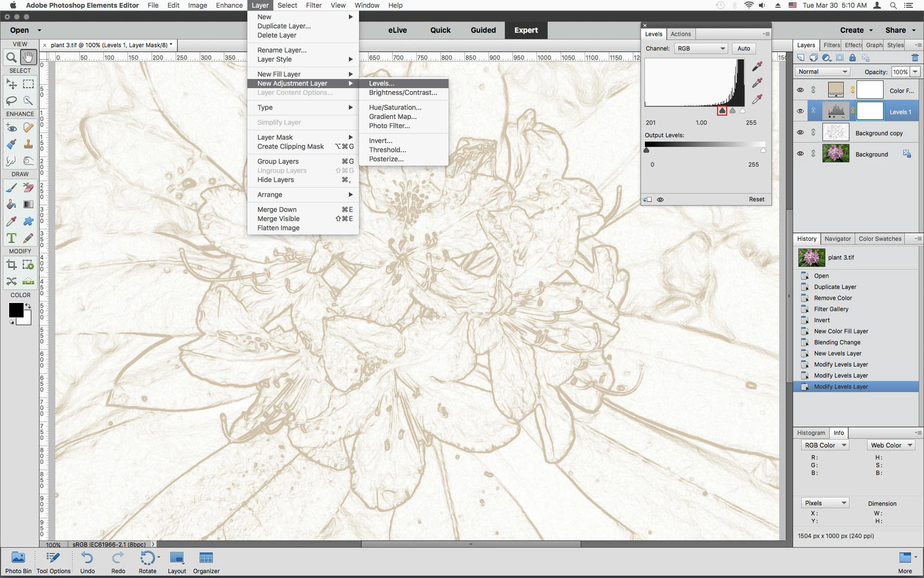The height and width of the screenshot is (578, 924).
Task: Pick the Paint Bucket tool
Action: point(12,205)
